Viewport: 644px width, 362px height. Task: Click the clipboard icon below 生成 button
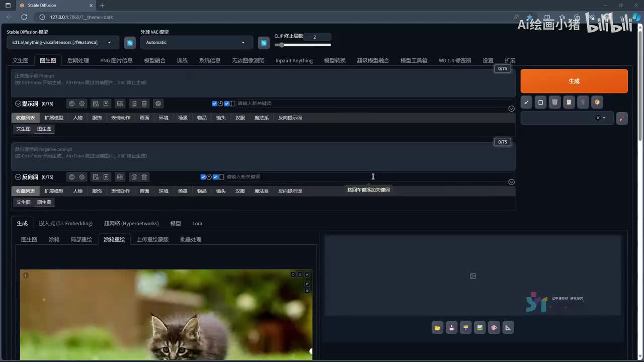pos(569,102)
